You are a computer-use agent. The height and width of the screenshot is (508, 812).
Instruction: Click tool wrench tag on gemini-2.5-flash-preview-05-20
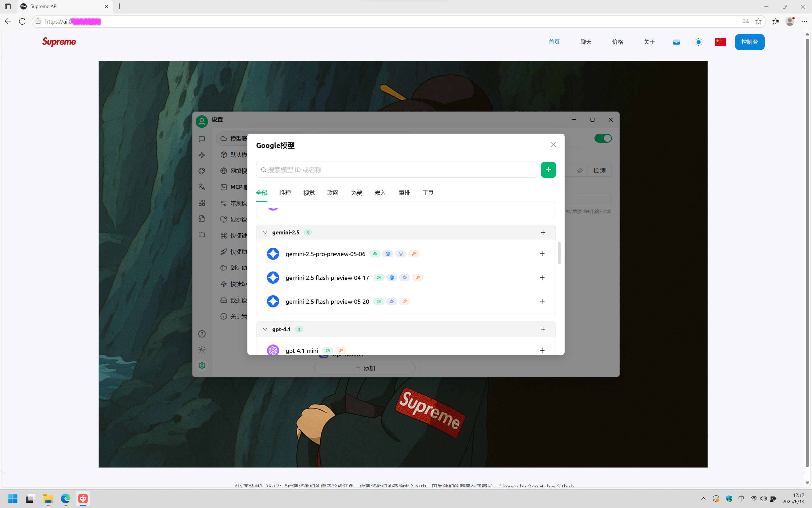[x=405, y=301]
